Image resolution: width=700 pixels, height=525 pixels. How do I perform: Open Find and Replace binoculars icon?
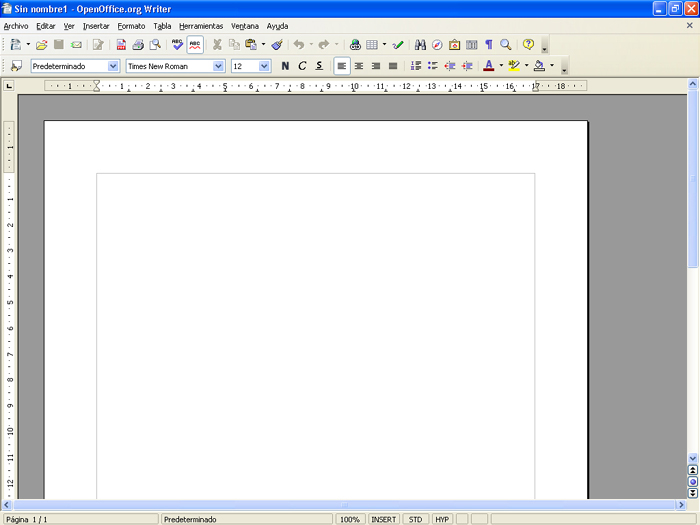click(420, 45)
